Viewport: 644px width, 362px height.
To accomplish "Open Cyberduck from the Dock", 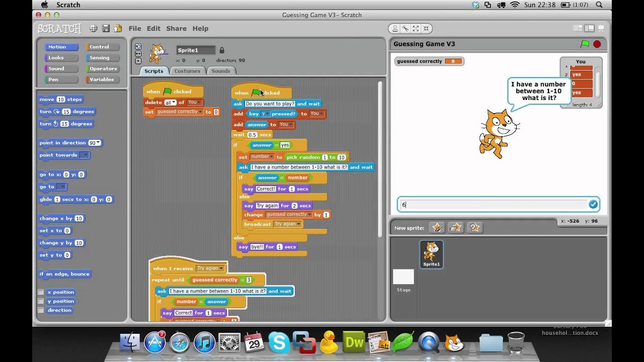I will click(329, 341).
